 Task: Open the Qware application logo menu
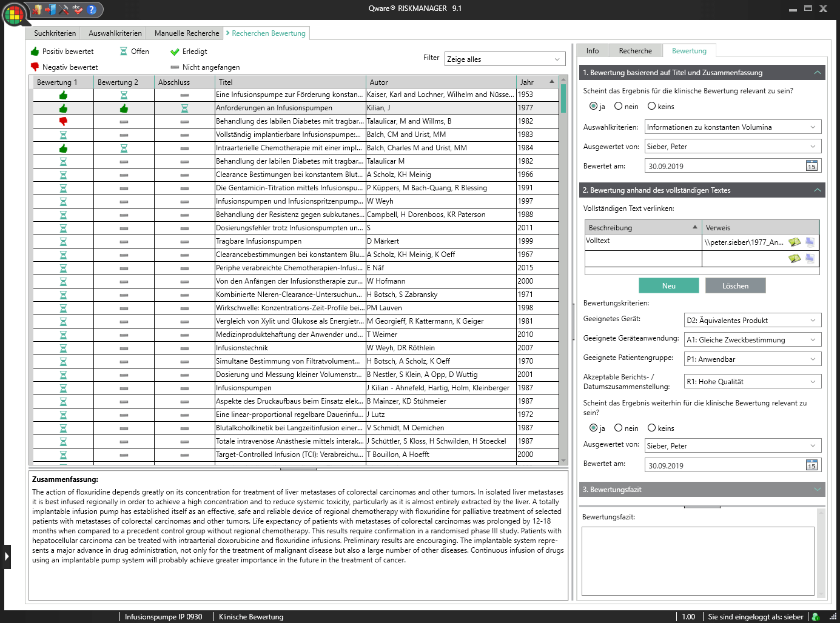(x=15, y=14)
